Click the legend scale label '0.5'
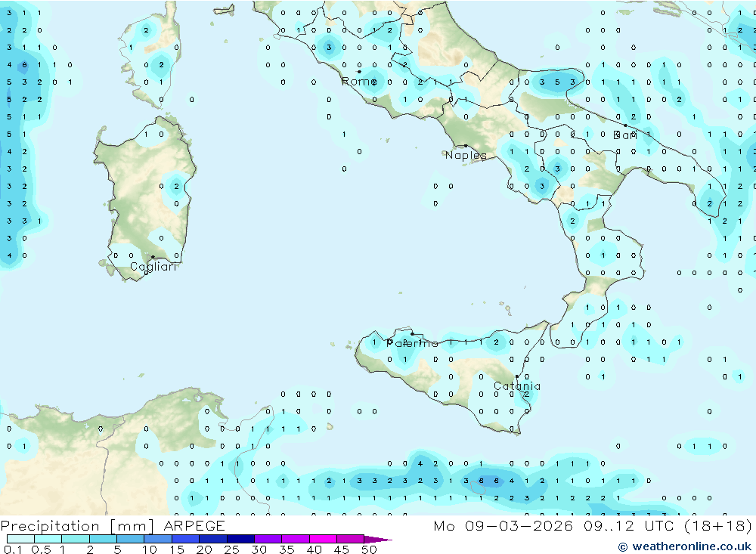 coord(41,549)
